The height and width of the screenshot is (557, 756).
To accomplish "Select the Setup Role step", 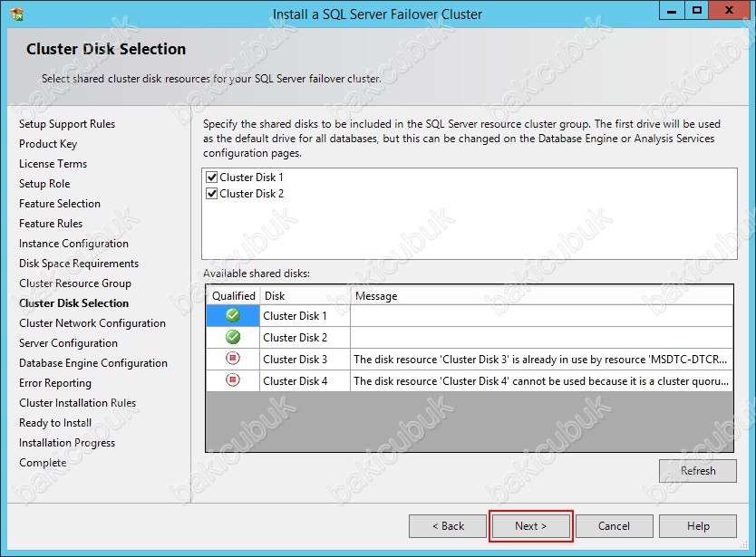I will 44,184.
